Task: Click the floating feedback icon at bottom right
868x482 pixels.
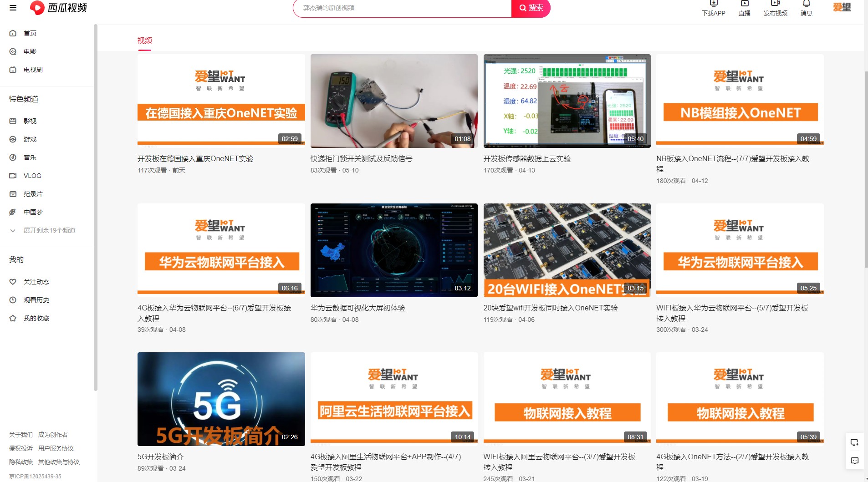Action: pos(855,461)
